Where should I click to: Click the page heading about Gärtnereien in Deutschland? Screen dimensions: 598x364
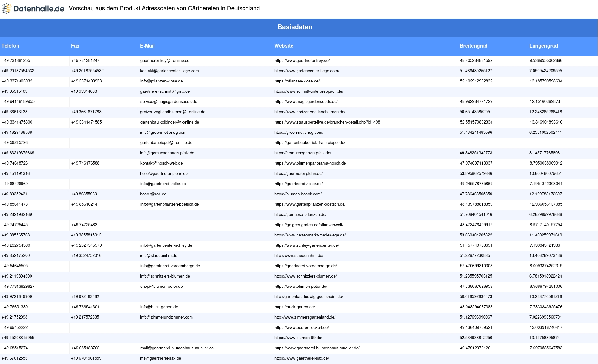pyautogui.click(x=164, y=8)
